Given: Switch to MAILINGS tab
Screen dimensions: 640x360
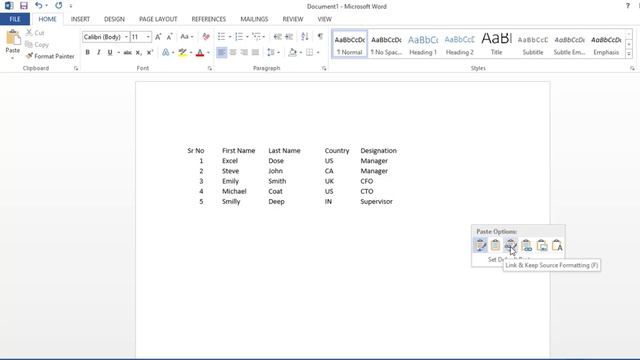Looking at the screenshot, I should pos(254,19).
